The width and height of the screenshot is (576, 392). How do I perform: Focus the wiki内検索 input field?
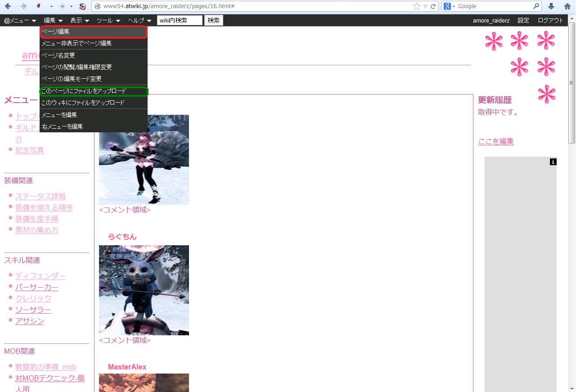pos(180,21)
